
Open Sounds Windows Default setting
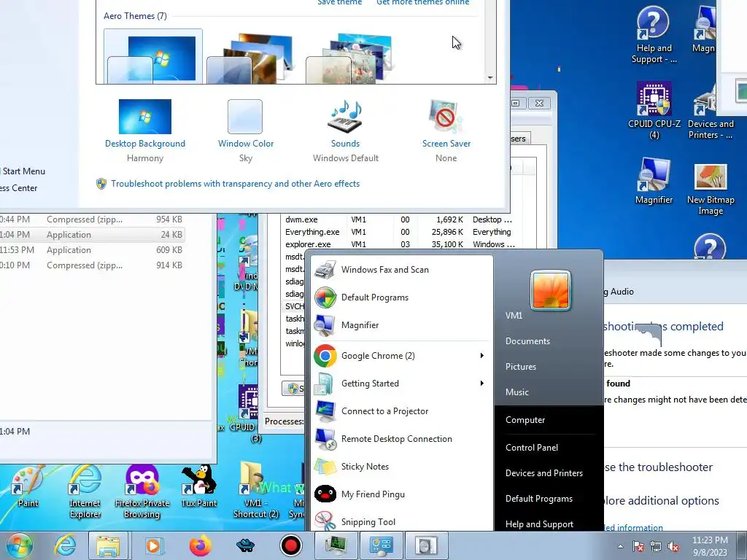(345, 131)
